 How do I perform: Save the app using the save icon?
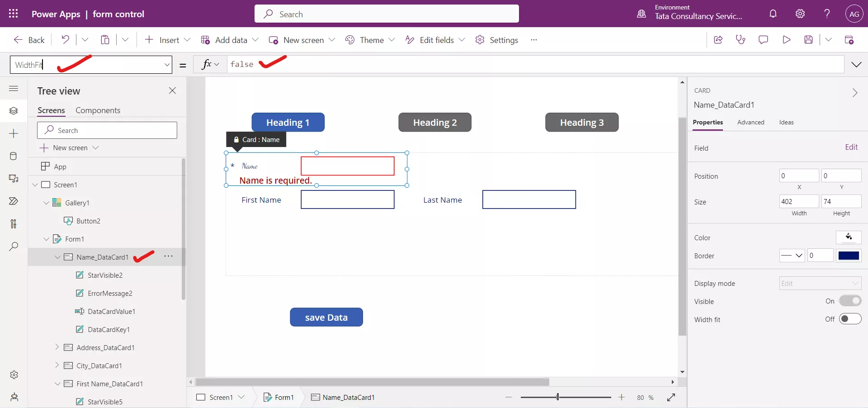[x=809, y=40]
